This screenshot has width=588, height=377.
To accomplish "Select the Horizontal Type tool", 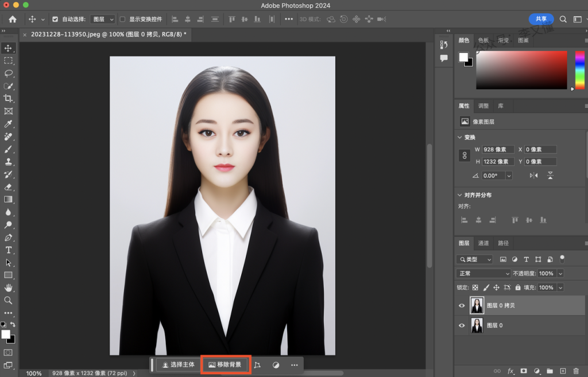I will pyautogui.click(x=9, y=250).
